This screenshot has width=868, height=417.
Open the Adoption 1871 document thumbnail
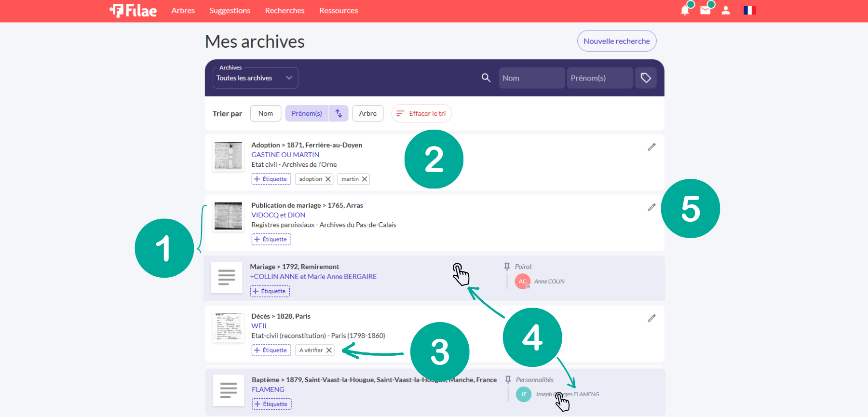[228, 156]
